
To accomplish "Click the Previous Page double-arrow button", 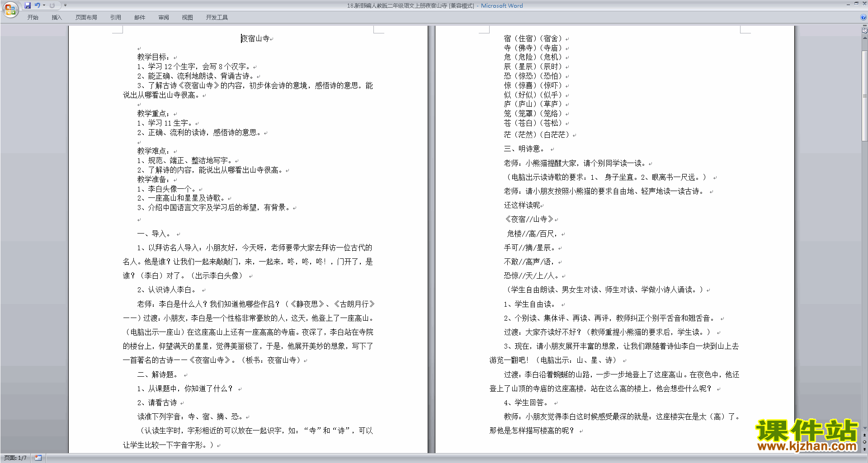I will coord(864,435).
